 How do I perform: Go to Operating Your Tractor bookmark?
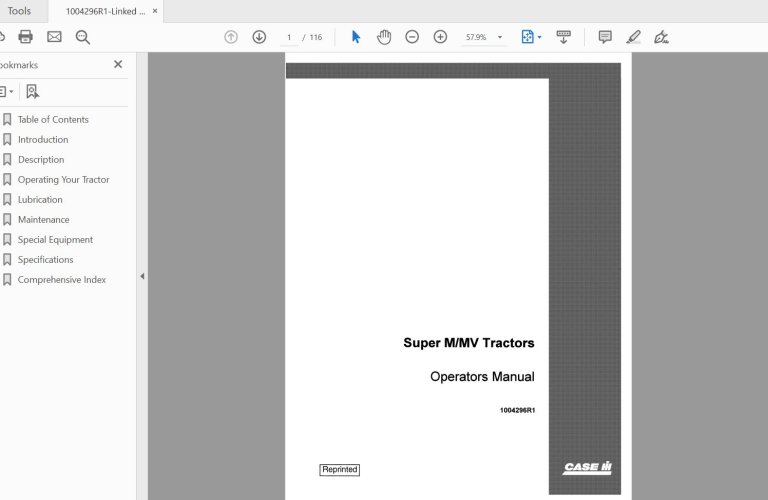(64, 180)
